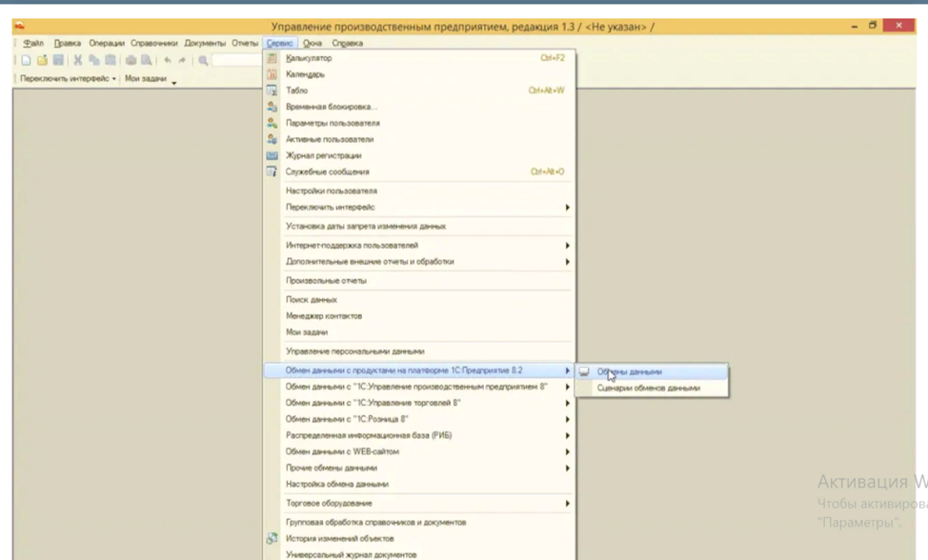Screen dimensions: 928x560
Task: Click the Save toolbar icon
Action: pyautogui.click(x=58, y=60)
